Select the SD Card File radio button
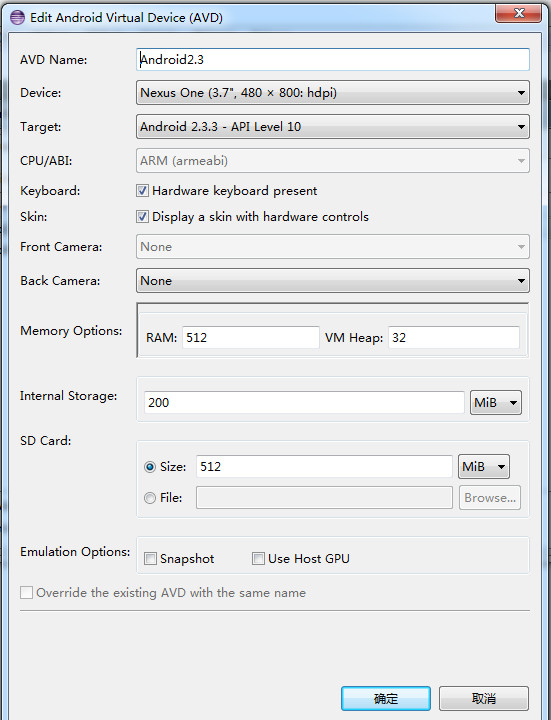 tap(150, 498)
